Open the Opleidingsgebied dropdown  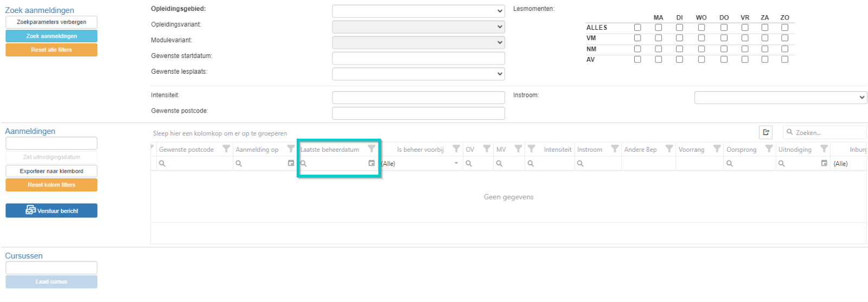[x=418, y=11]
